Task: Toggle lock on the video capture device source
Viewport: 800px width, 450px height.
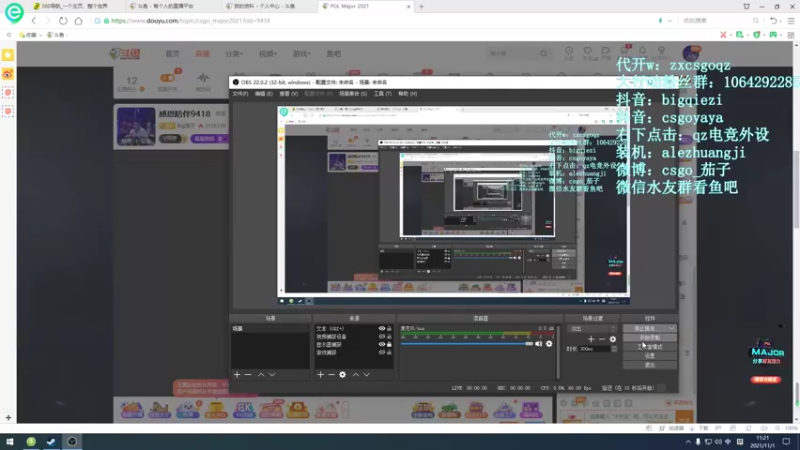Action: tap(389, 337)
